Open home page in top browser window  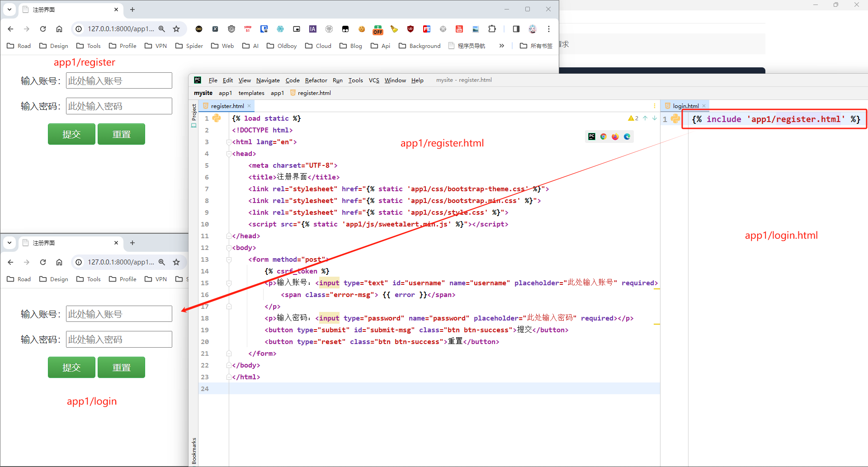pos(59,29)
